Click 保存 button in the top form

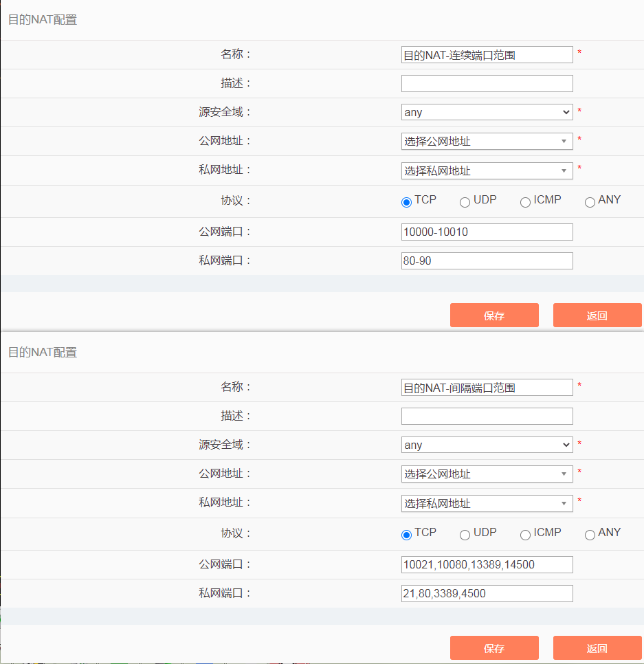494,315
